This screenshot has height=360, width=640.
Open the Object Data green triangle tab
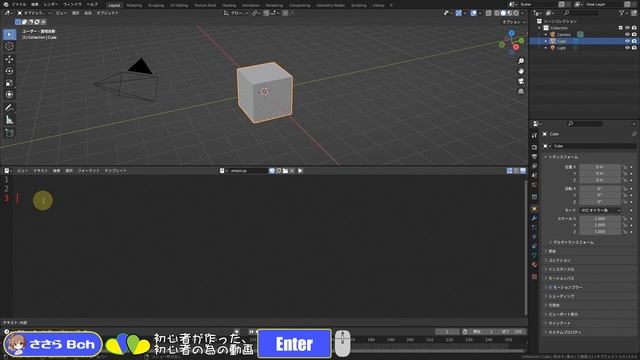[x=534, y=256]
